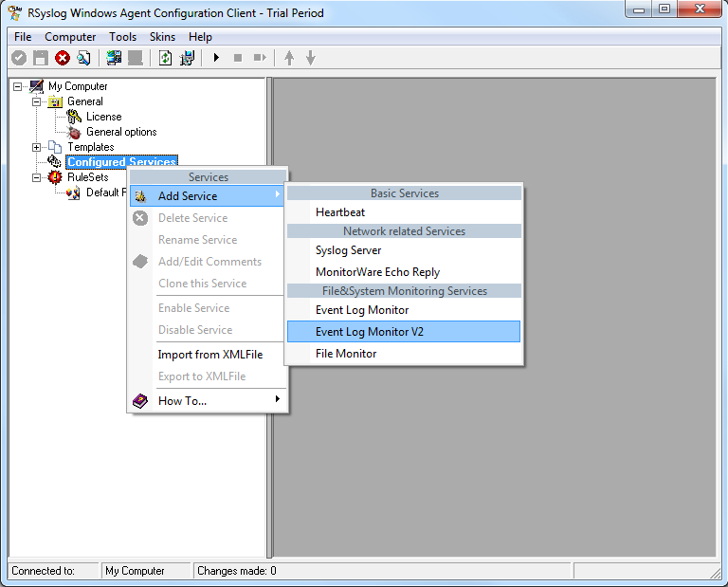Click the stop service square icon
728x587 pixels.
(x=238, y=58)
